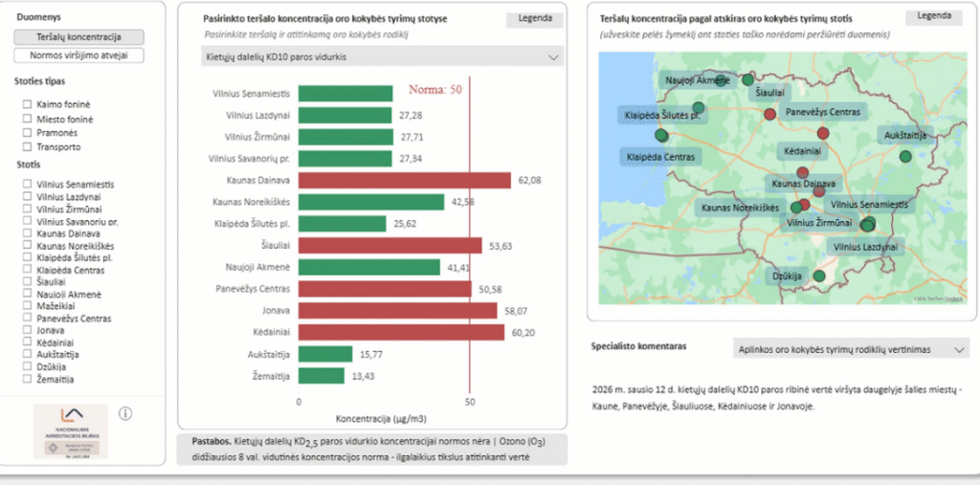This screenshot has height=485, width=980.
Task: Switch to Normos viršijimo atvejai view
Action: pyautogui.click(x=78, y=55)
